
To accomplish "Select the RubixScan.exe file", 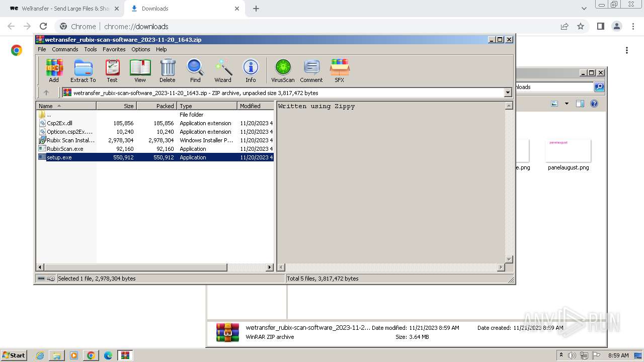I will (x=155, y=149).
